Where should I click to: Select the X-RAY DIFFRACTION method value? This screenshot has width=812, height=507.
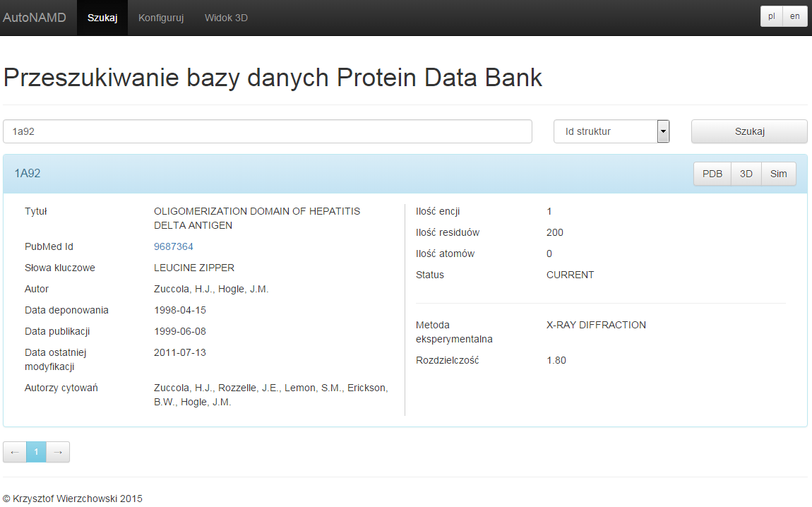[x=596, y=326]
